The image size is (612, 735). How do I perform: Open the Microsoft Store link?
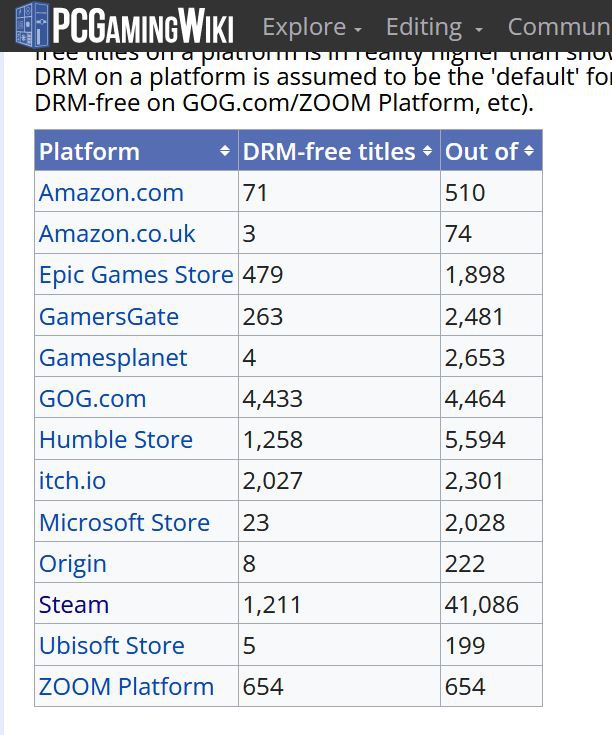point(124,523)
